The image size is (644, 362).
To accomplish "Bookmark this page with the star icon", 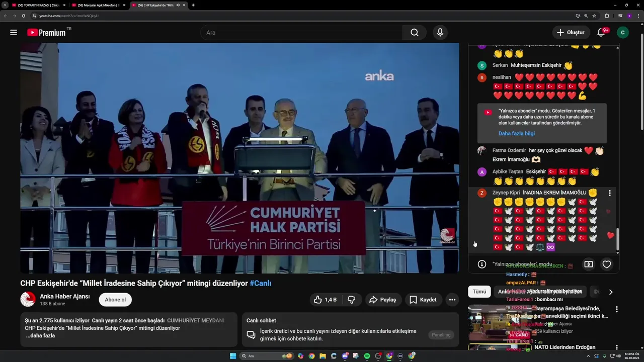I will tap(594, 16).
